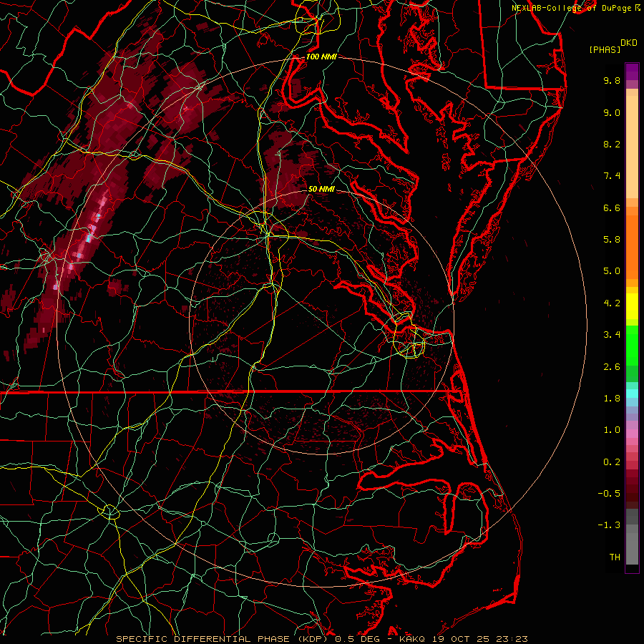Select the 2.6 legend value
Screen dimensions: 644x644
pyautogui.click(x=612, y=367)
